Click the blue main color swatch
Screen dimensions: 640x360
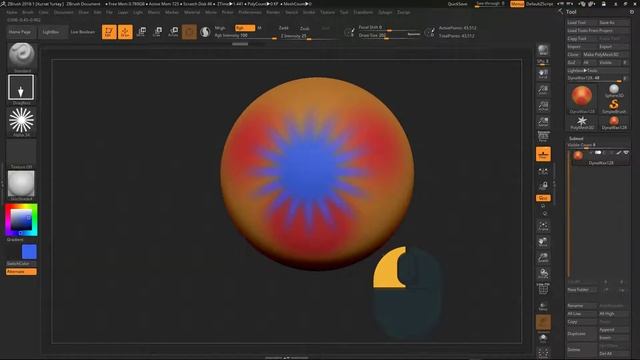click(29, 252)
